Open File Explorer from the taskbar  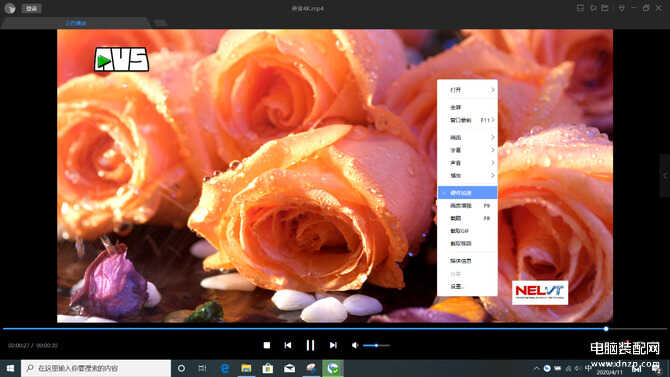click(x=246, y=368)
